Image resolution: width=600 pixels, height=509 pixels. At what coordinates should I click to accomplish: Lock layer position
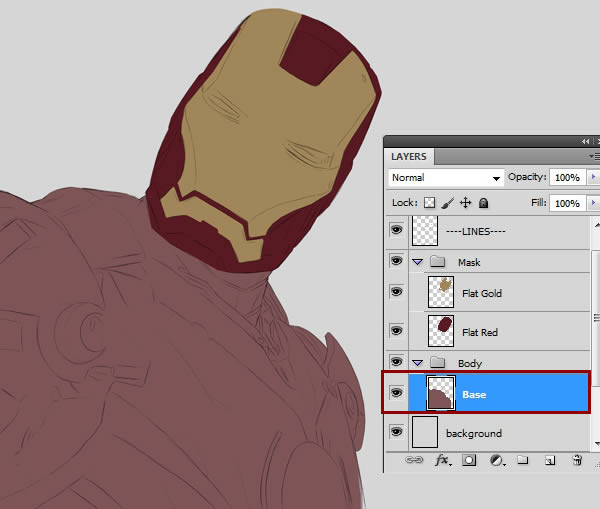pyautogui.click(x=465, y=202)
